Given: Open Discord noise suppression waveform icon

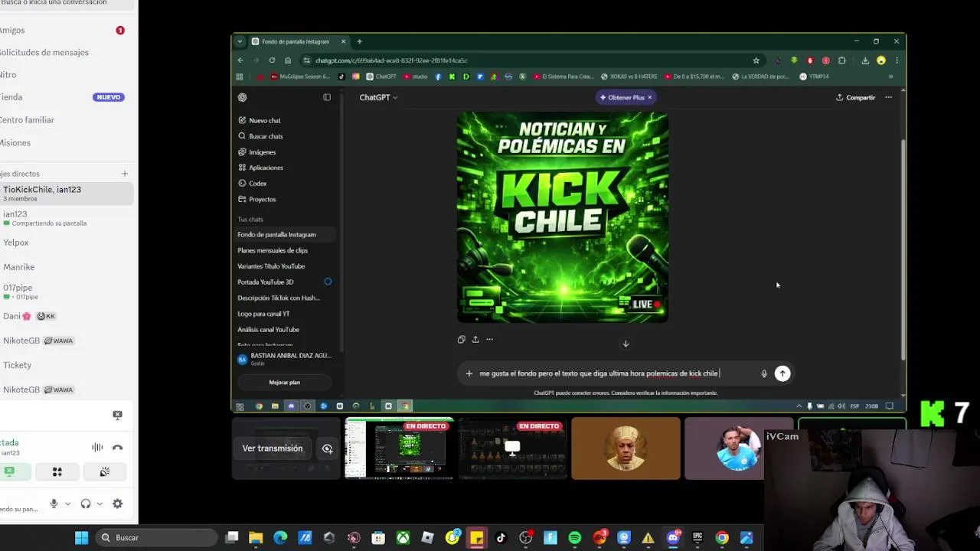Looking at the screenshot, I should point(97,448).
